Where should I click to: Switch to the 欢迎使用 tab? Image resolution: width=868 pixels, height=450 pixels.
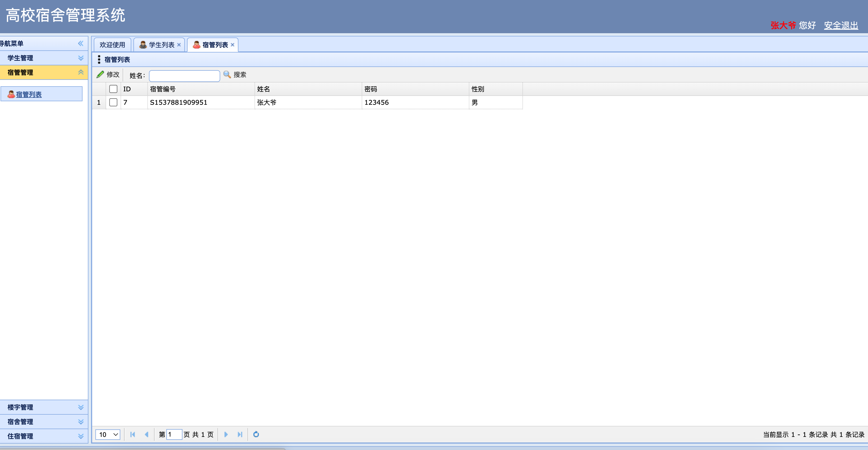[112, 45]
